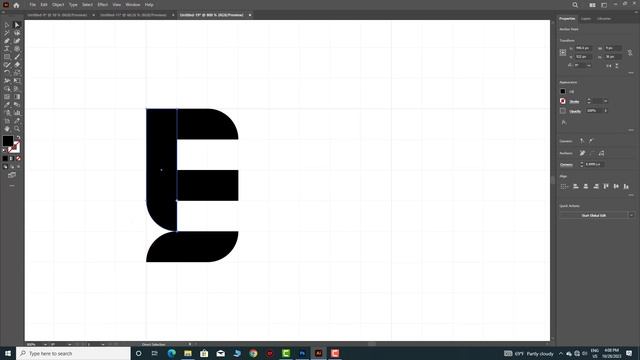Image resolution: width=640 pixels, height=360 pixels.
Task: Choose a transform reference point
Action: (563, 52)
